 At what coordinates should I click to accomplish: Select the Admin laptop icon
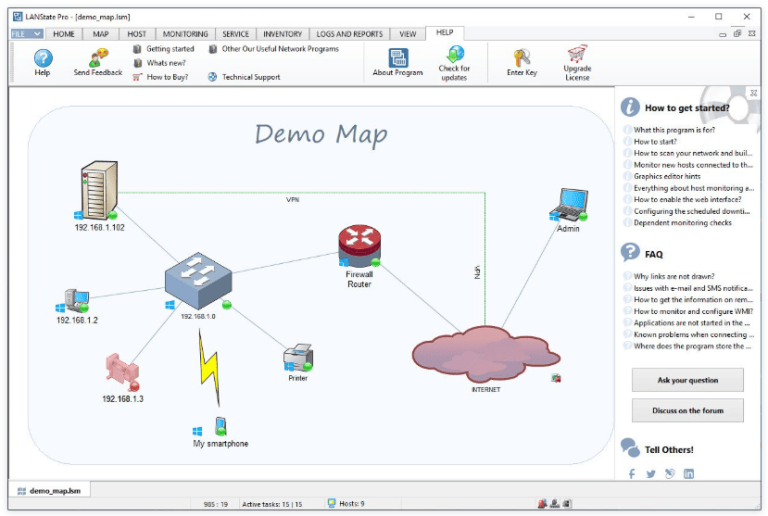(569, 205)
